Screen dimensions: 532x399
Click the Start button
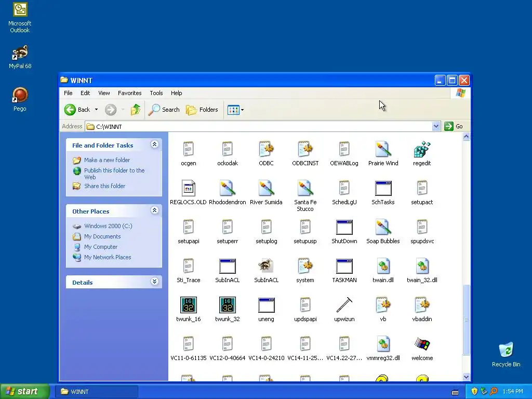tap(25, 391)
